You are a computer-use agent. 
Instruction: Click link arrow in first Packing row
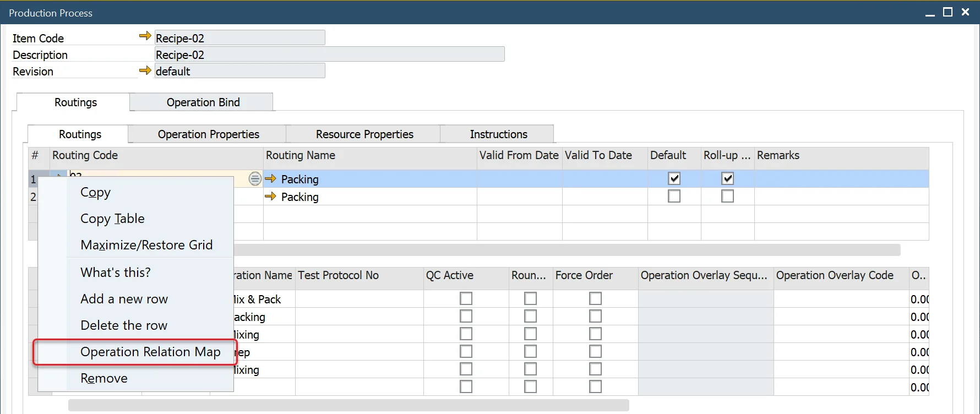270,179
